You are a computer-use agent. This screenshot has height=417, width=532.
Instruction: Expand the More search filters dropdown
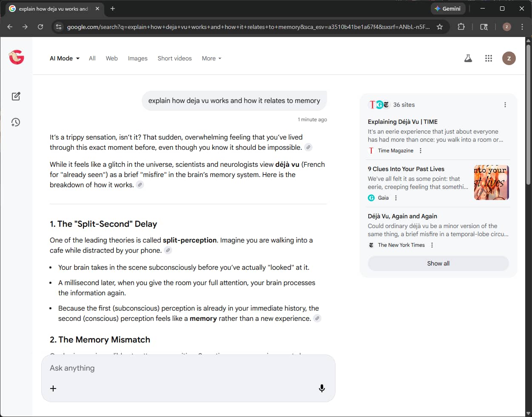(x=211, y=58)
